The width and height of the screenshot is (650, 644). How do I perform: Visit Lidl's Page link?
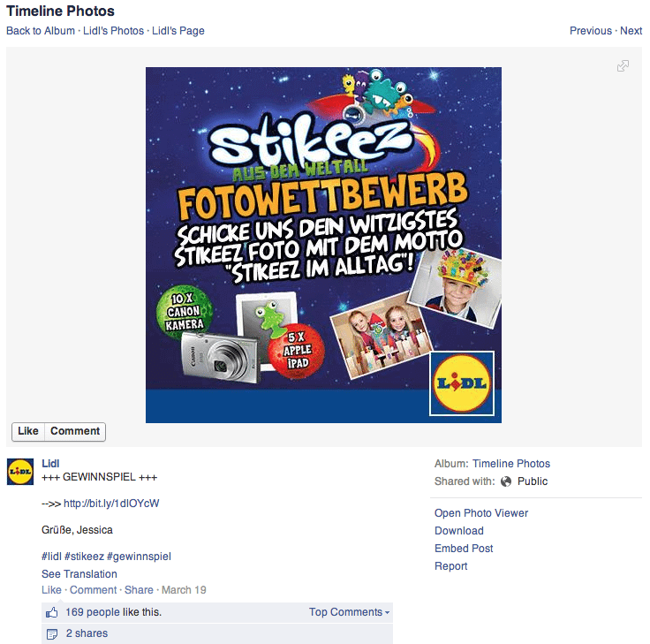click(x=178, y=31)
